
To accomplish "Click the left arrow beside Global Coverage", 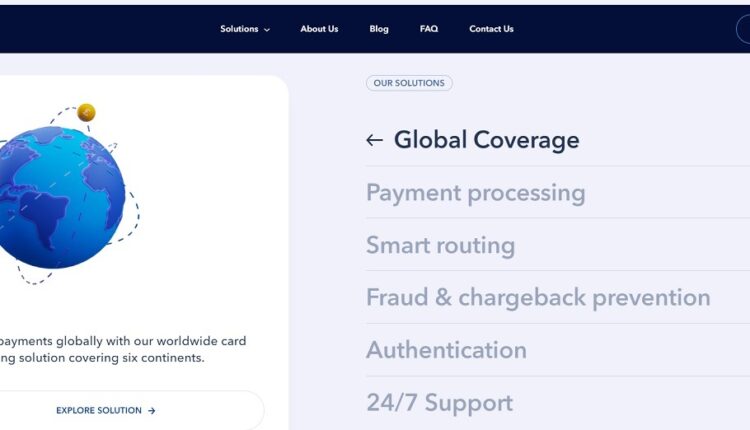I will (x=375, y=141).
